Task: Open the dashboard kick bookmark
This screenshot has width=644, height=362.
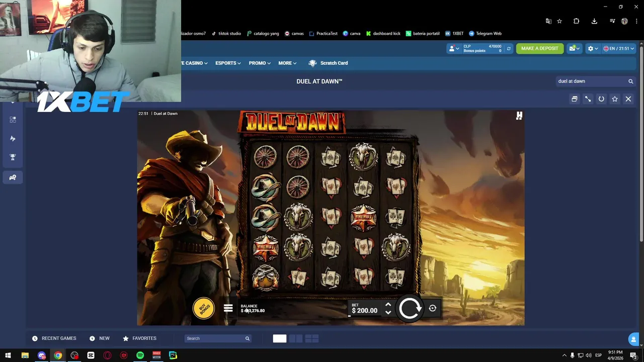Action: coord(383,34)
